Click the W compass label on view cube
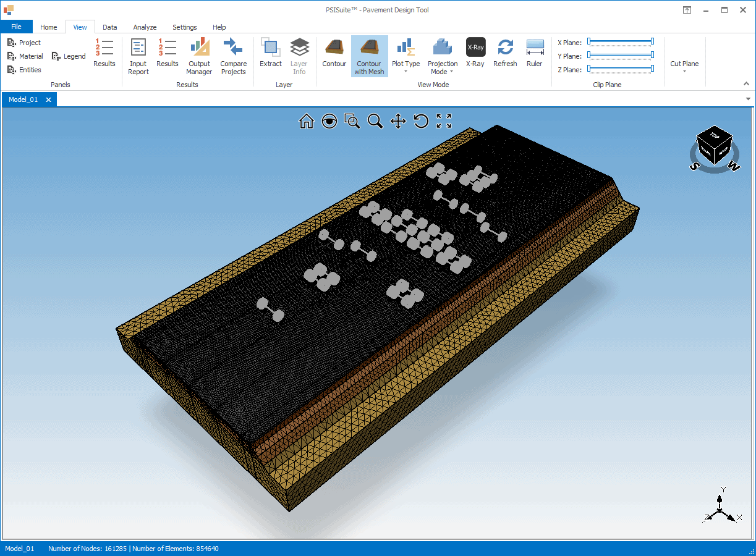Image resolution: width=756 pixels, height=556 pixels. point(733,166)
